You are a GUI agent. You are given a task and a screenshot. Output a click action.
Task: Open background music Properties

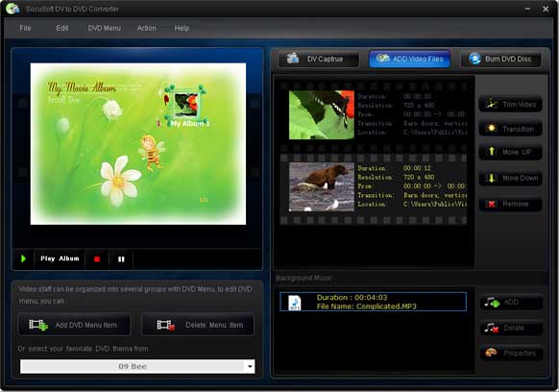512,354
